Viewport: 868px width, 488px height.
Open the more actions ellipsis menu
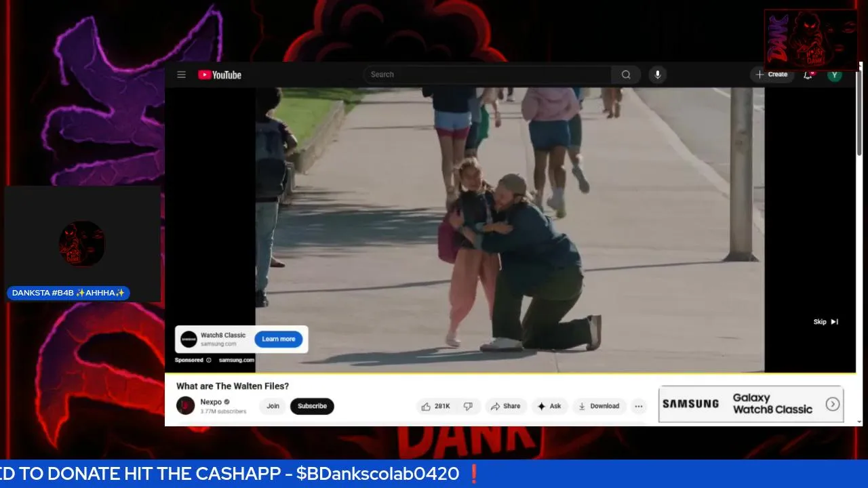638,406
